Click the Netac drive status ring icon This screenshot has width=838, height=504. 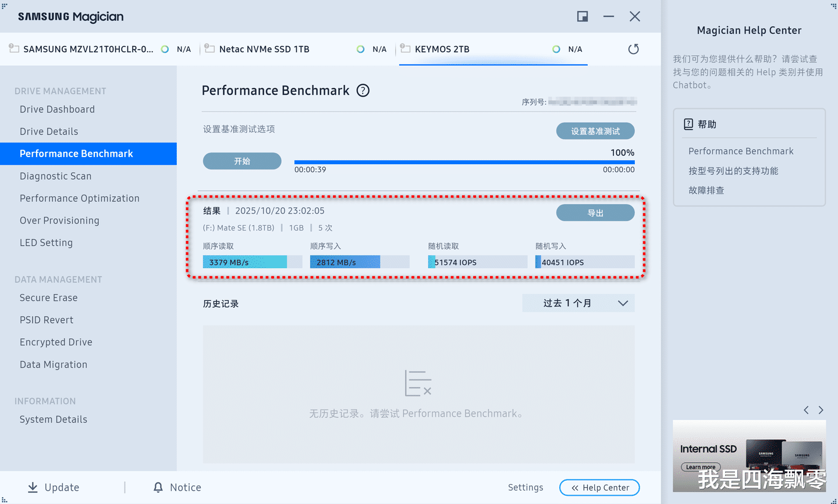[x=361, y=49]
